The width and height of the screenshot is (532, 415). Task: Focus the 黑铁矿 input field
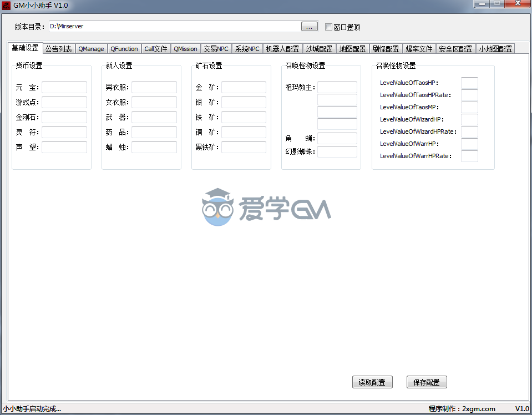(x=244, y=147)
